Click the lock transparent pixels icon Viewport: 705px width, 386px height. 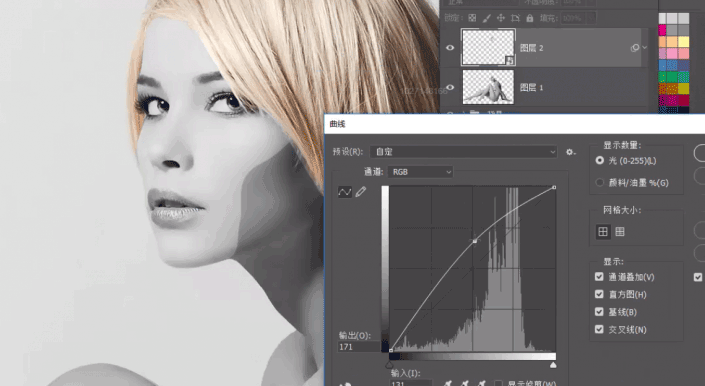[x=472, y=18]
